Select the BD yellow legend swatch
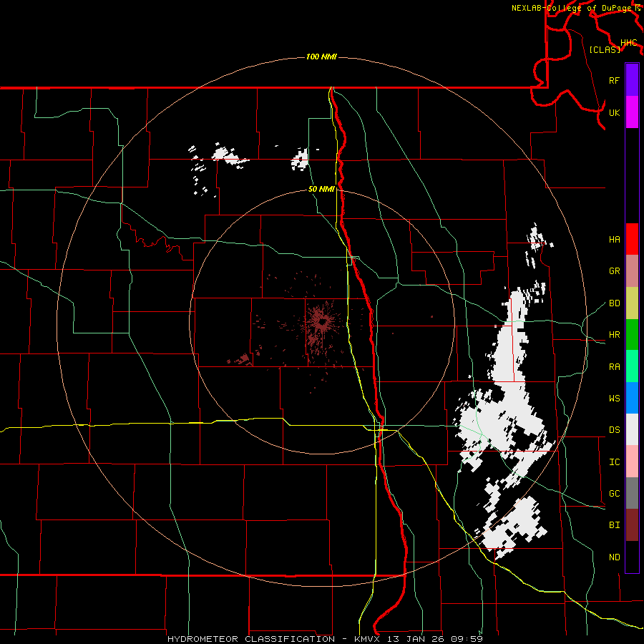The image size is (644, 644). tap(632, 303)
